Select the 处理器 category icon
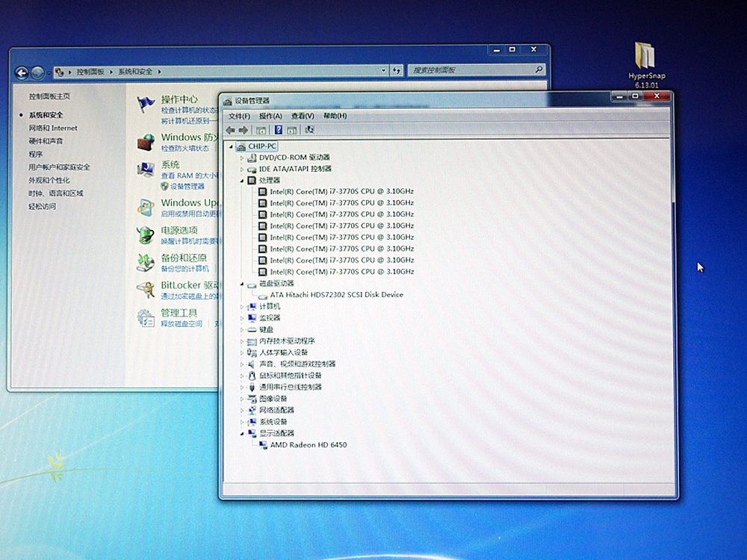Screen dimensions: 747x560 (x=252, y=181)
